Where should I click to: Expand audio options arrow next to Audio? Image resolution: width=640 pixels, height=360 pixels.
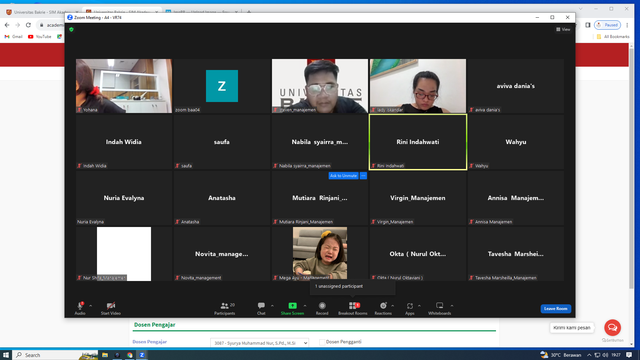(91, 306)
